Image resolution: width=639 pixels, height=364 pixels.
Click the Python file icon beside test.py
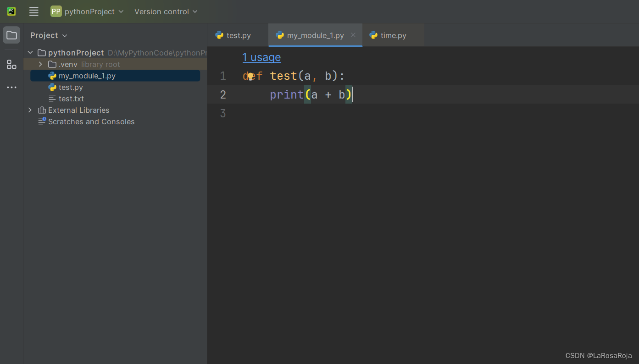click(52, 87)
